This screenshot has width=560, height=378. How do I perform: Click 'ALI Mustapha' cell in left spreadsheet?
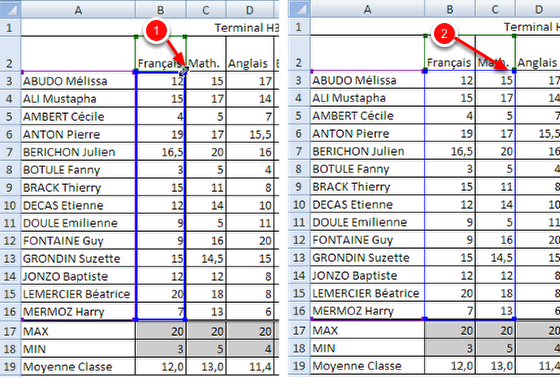click(78, 99)
